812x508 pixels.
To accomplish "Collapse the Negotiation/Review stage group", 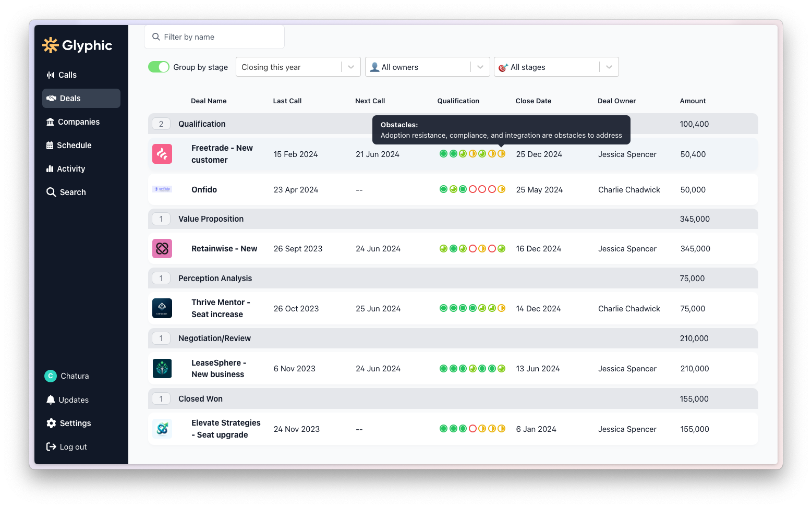I will pyautogui.click(x=453, y=338).
